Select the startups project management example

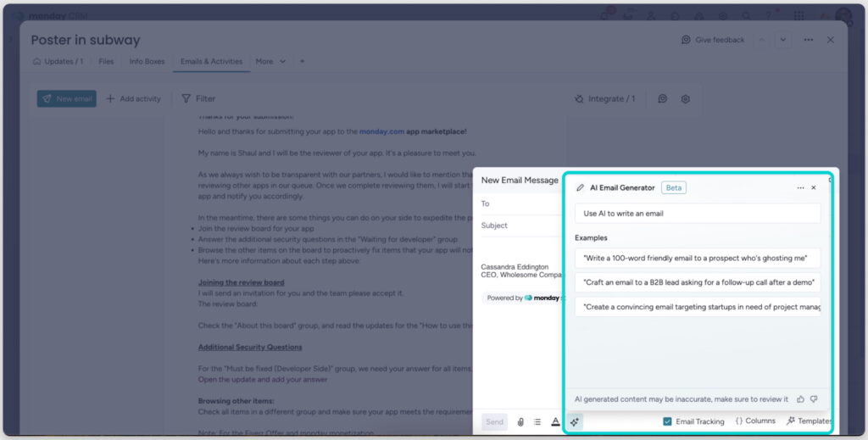(698, 307)
